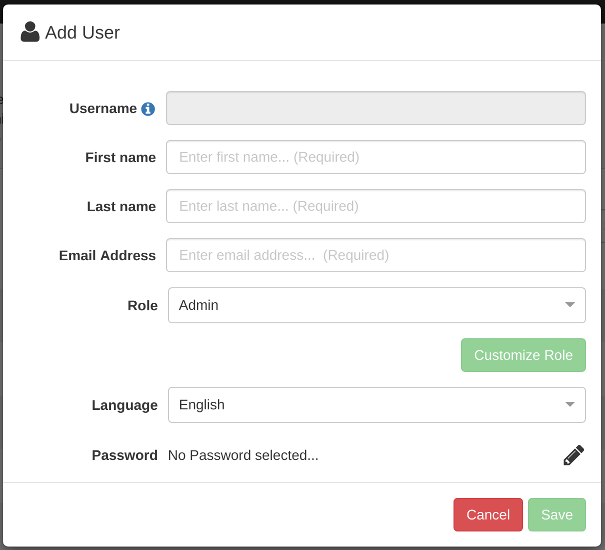Screen dimensions: 605x550
Task: Click the Last name label
Action: pos(121,206)
